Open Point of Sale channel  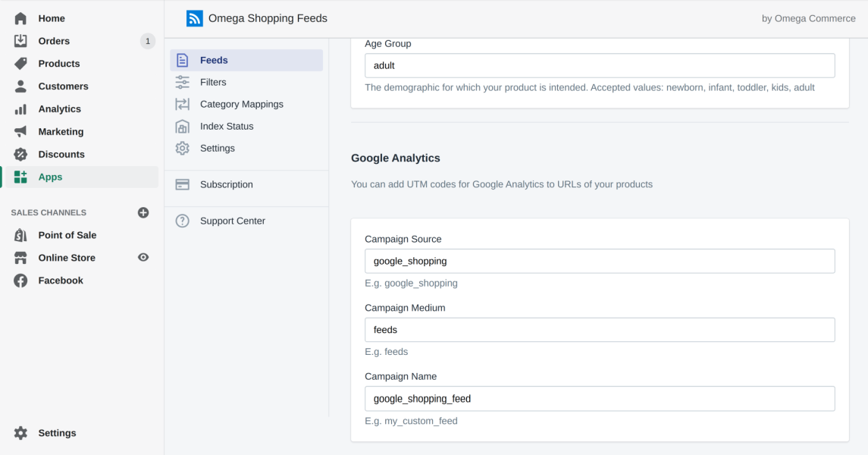click(x=67, y=235)
